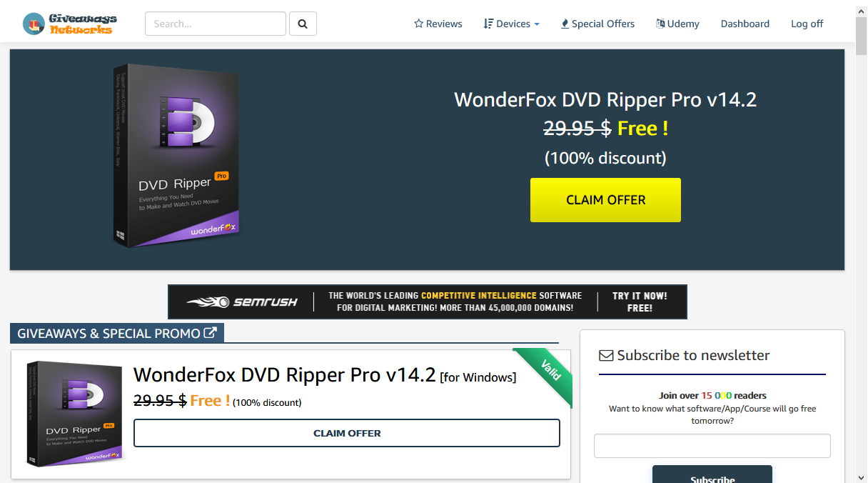Screen dimensions: 868x483
Task: Open the external link icon beside GIVEAWAYS & SPECIAL PROMO
Action: pyautogui.click(x=210, y=333)
